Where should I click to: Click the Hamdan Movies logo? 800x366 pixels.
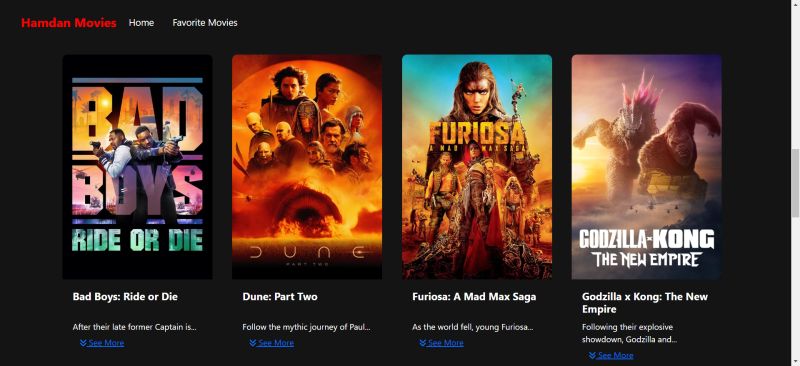coord(68,23)
